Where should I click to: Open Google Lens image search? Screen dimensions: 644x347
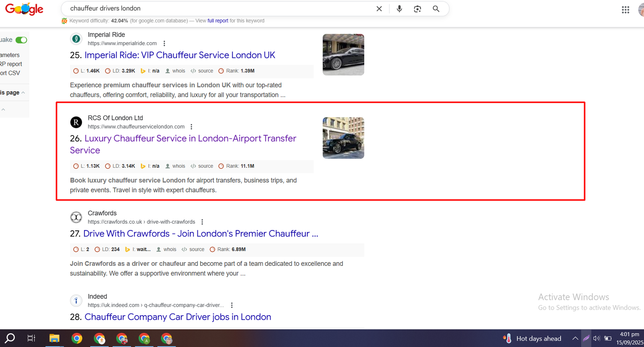click(417, 8)
